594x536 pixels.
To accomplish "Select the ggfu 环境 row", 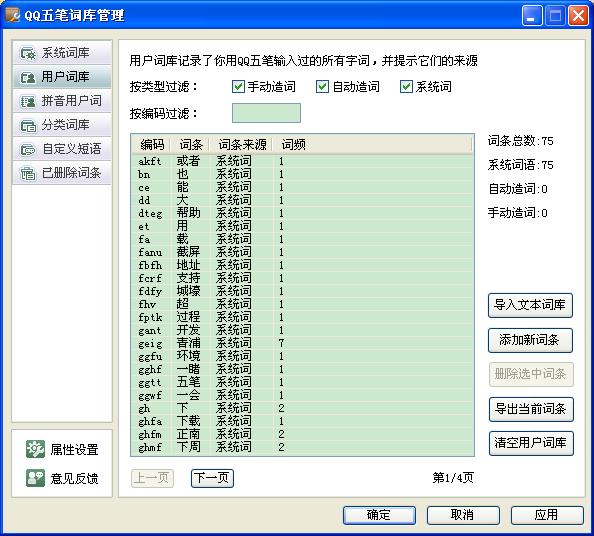I will click(x=303, y=356).
